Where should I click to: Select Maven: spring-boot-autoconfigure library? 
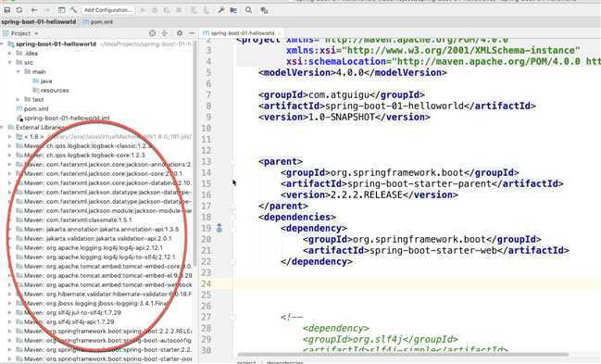[104, 340]
